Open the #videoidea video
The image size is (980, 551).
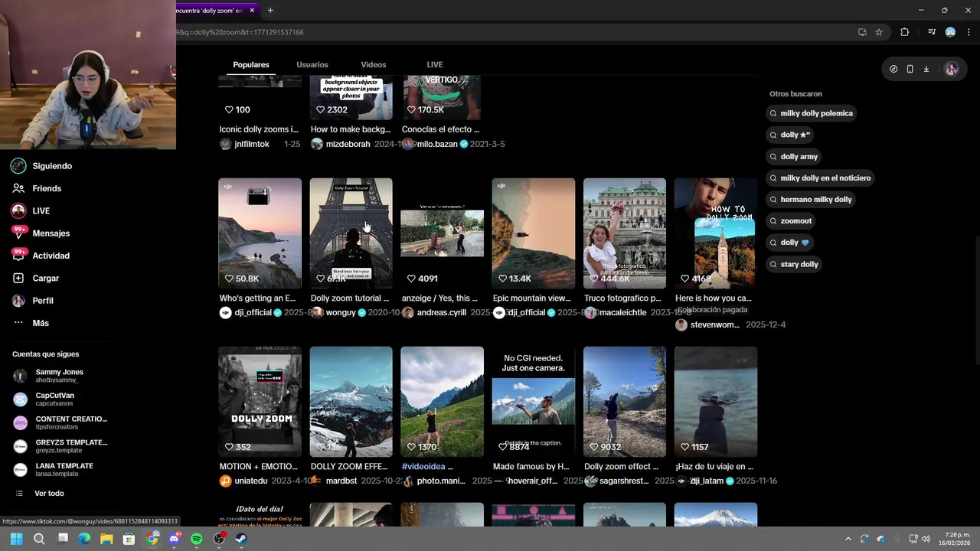pyautogui.click(x=442, y=402)
